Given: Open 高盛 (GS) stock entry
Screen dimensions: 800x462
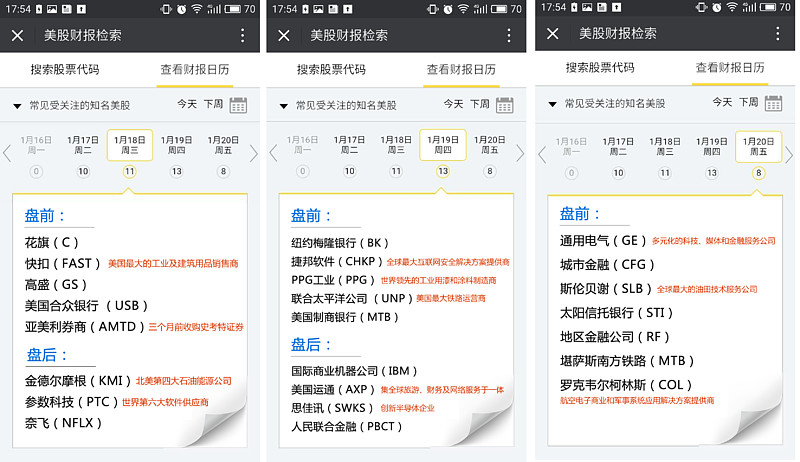Looking at the screenshot, I should coord(56,285).
